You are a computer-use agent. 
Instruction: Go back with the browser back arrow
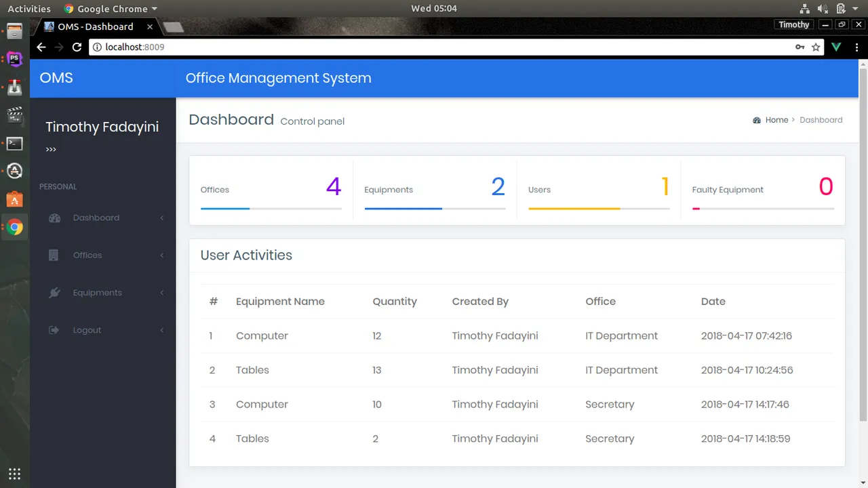[x=41, y=47]
